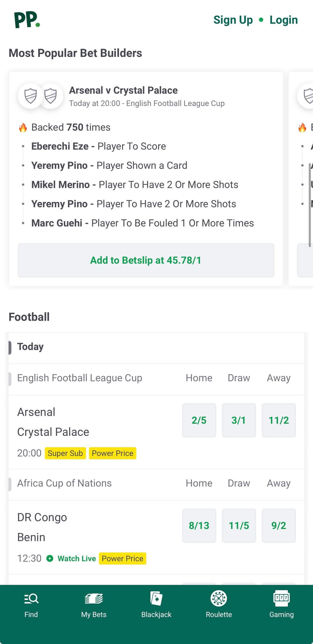
Task: Open the Gaming slot machine icon
Action: tap(281, 598)
